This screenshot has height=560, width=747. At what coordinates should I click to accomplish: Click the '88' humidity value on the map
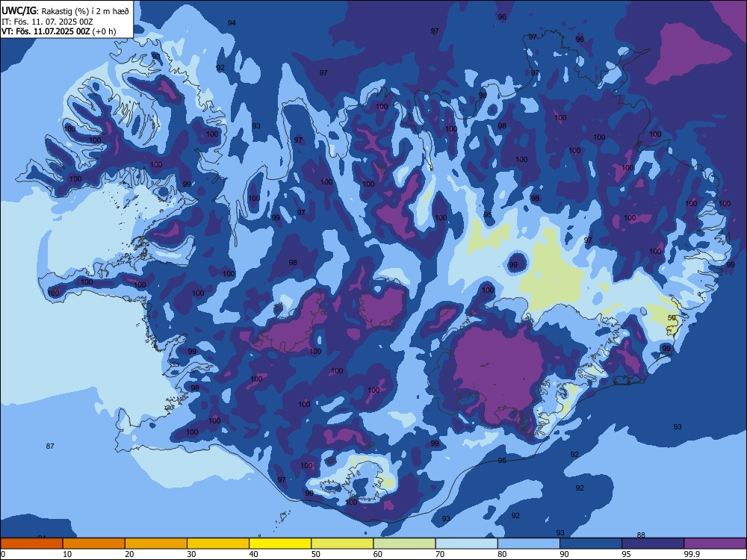point(641,535)
